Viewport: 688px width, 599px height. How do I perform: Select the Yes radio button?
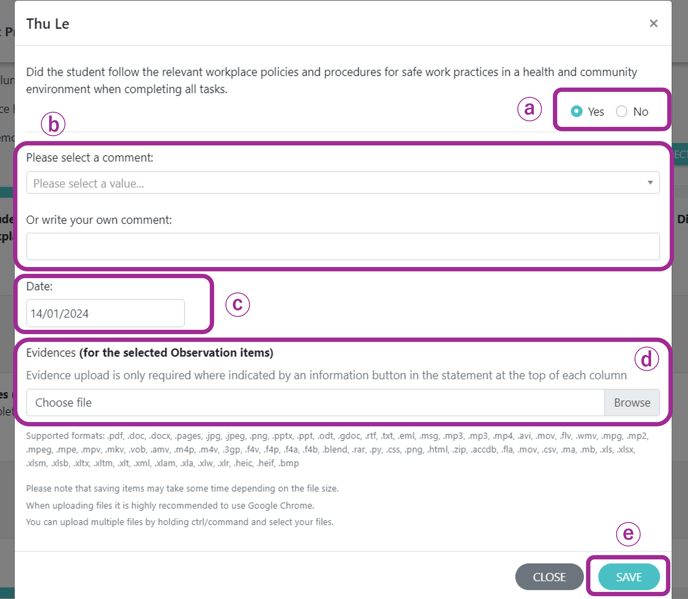click(x=577, y=111)
